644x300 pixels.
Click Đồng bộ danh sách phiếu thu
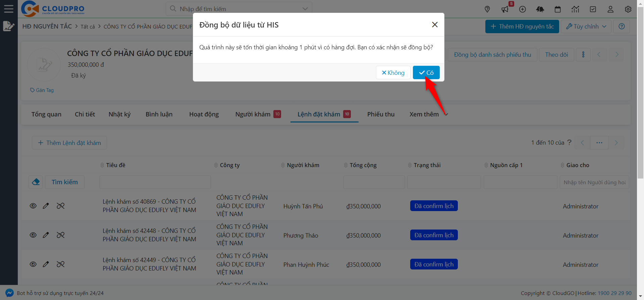coord(492,55)
